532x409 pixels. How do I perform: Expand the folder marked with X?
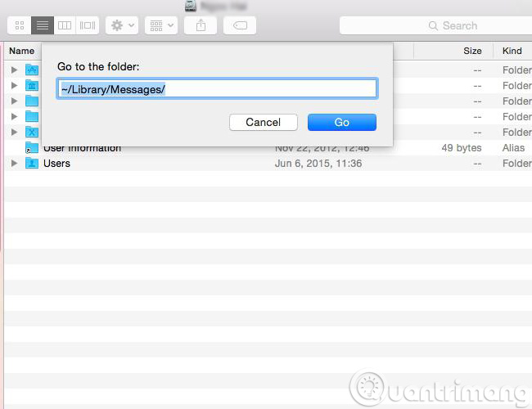14,132
